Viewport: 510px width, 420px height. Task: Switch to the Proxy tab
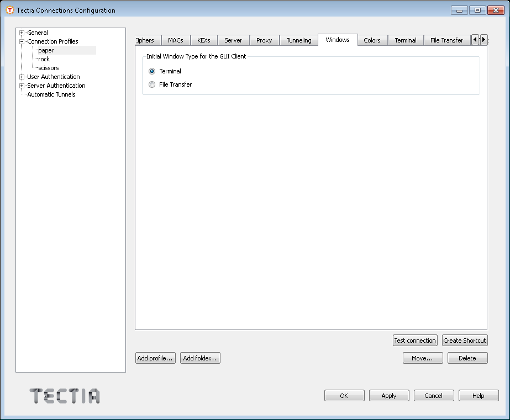coord(264,40)
